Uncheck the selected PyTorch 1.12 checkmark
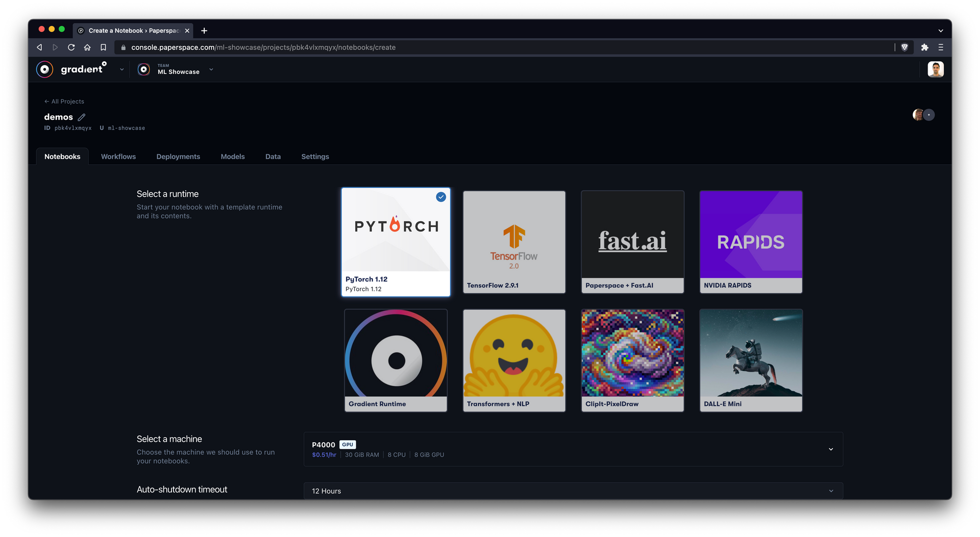The height and width of the screenshot is (537, 980). 441,197
